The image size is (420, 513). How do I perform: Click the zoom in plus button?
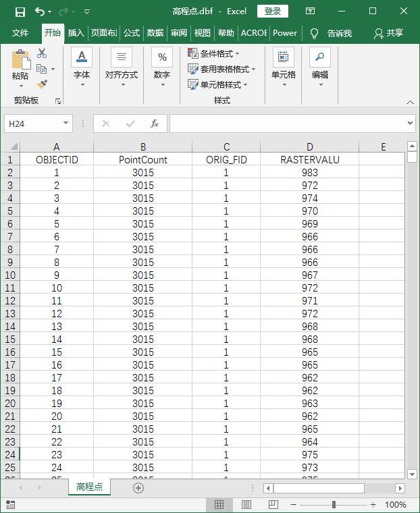(x=373, y=505)
